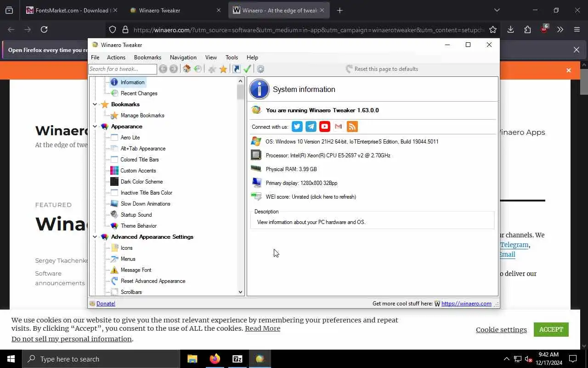Select Aero Lite tweak

pos(125,138)
